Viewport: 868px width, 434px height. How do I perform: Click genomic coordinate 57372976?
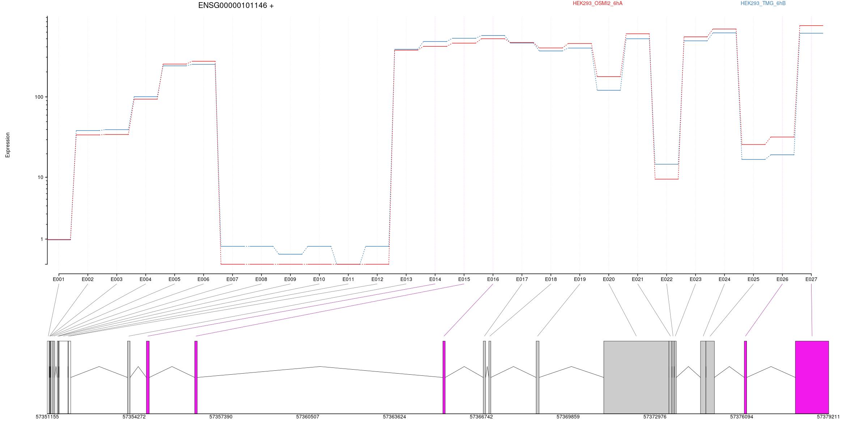pyautogui.click(x=655, y=417)
